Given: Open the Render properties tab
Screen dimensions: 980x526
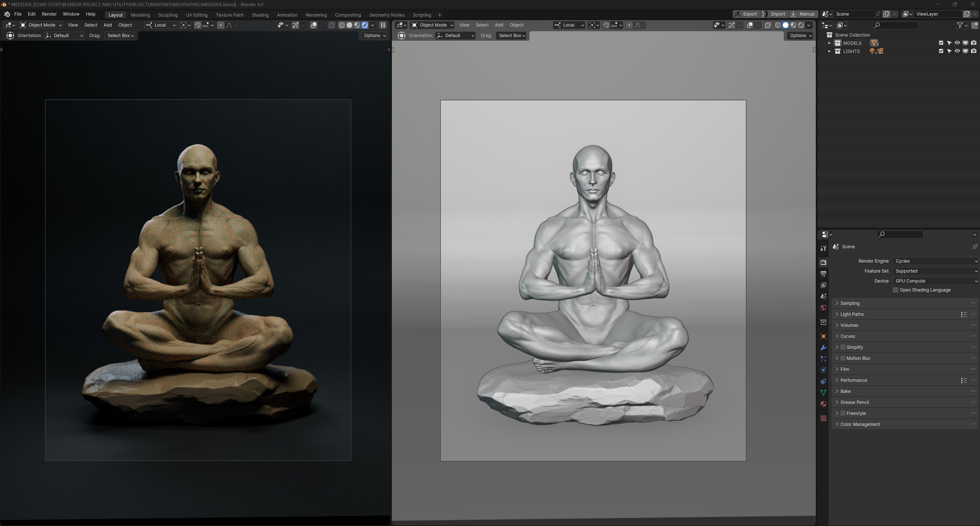Looking at the screenshot, I should (x=823, y=262).
